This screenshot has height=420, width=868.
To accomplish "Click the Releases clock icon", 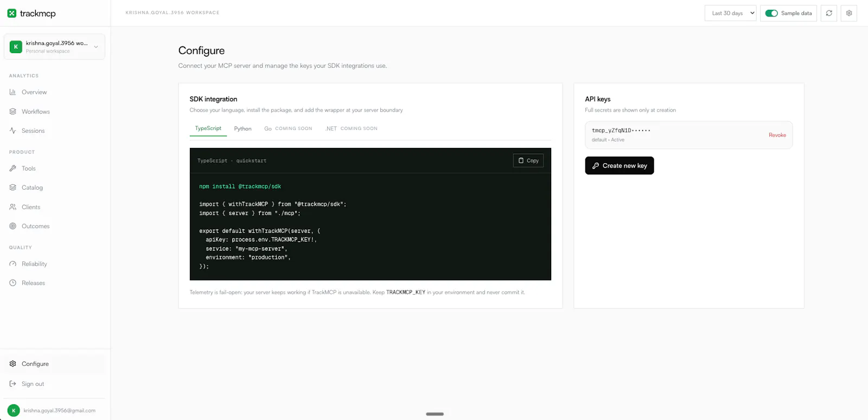I will (x=12, y=283).
